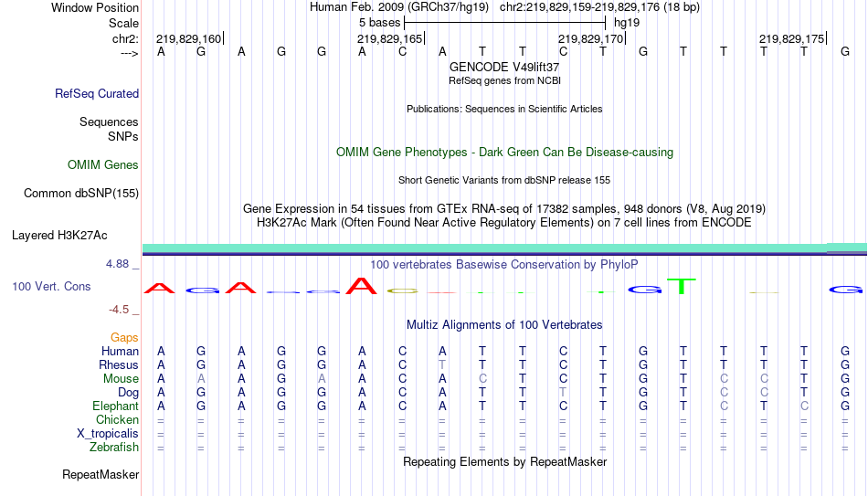Viewport: 868px width, 496px height.
Task: Click the RefSeq genes from NCBI title
Action: [x=504, y=80]
